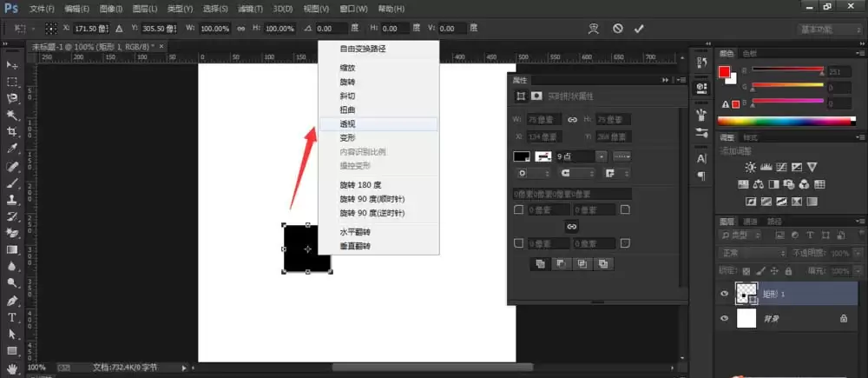Screen dimensions: 868x378
Task: Open the History panel icon in the dock
Action: point(701,62)
